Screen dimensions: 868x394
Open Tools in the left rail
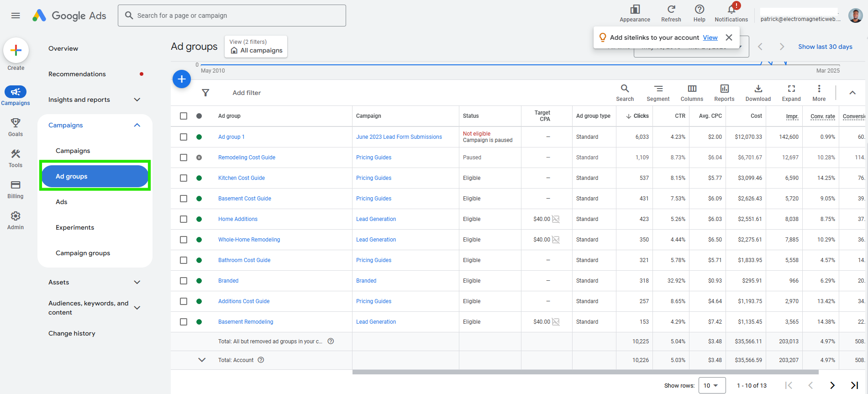tap(16, 158)
